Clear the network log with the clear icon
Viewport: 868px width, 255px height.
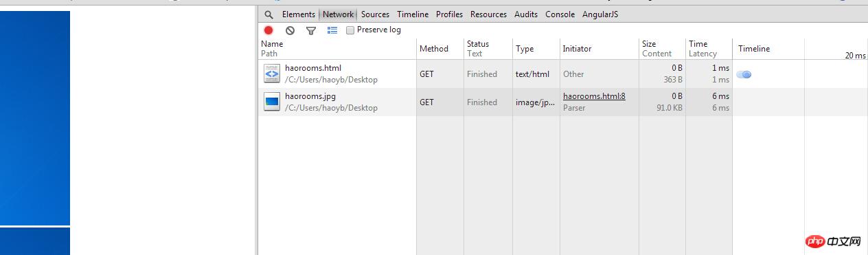click(x=290, y=30)
